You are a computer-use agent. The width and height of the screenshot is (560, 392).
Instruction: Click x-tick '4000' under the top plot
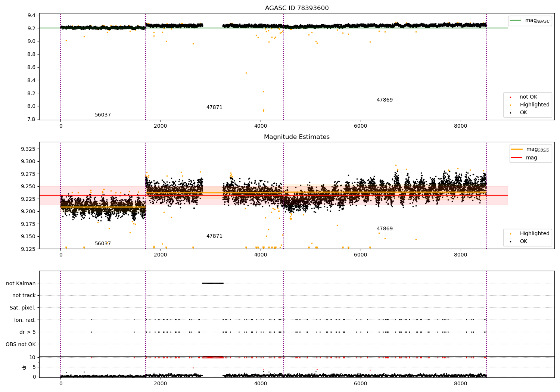(261, 126)
